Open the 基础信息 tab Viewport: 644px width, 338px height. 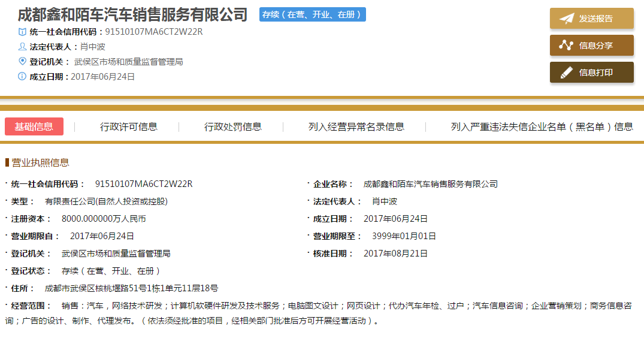pos(34,126)
